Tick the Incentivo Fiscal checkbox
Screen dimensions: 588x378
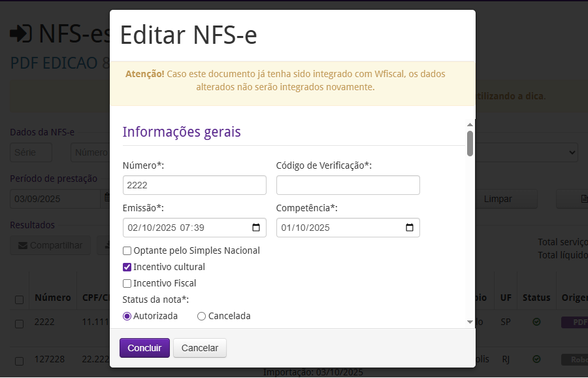(x=127, y=283)
